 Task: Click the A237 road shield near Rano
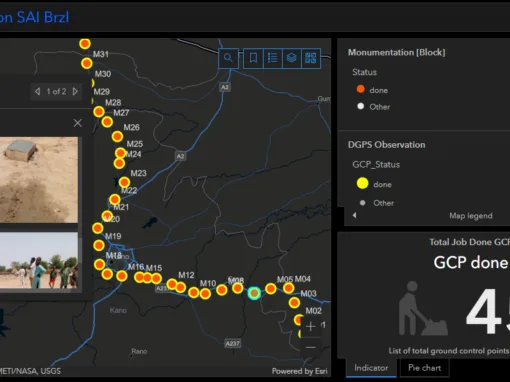pos(232,343)
